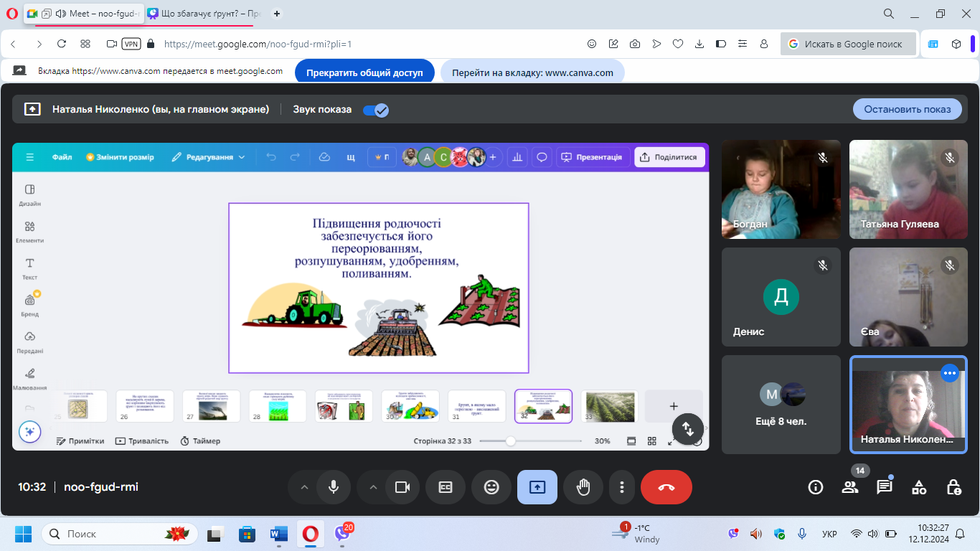The height and width of the screenshot is (551, 980).
Task: Open the Дизайн panel in Canva sidebar
Action: [x=30, y=194]
